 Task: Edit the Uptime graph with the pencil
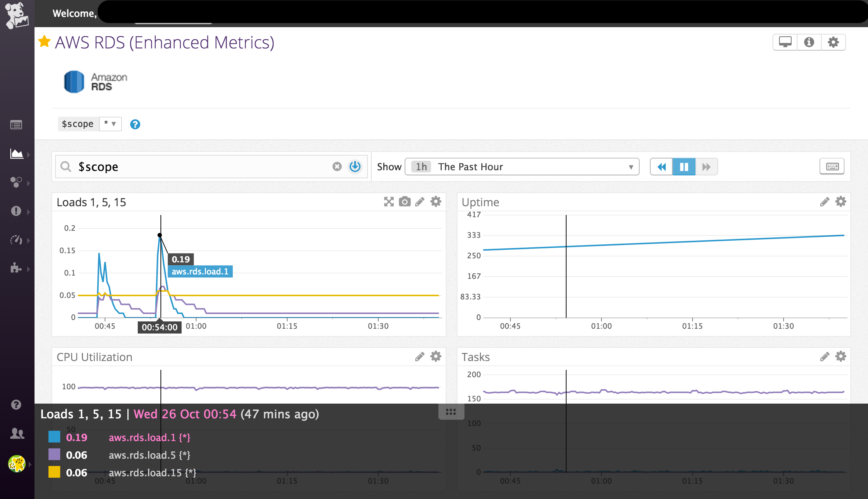pos(824,201)
